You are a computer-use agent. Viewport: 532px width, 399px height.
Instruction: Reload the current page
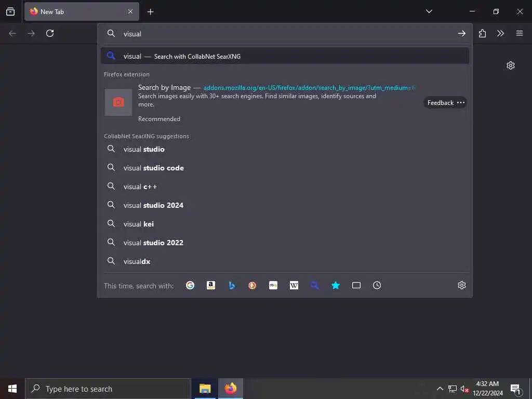(50, 33)
